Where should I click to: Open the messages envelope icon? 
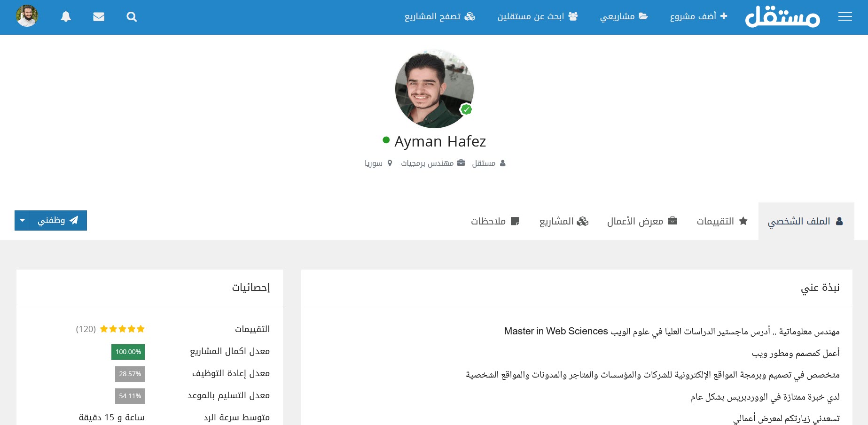tap(99, 17)
